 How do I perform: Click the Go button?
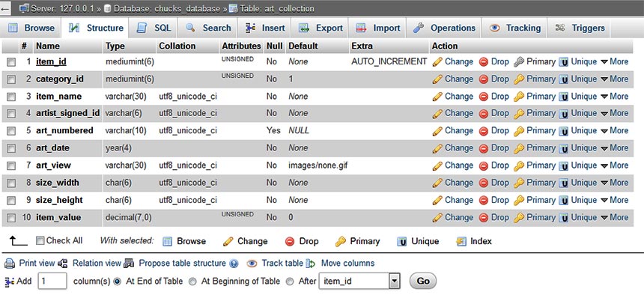tap(423, 282)
